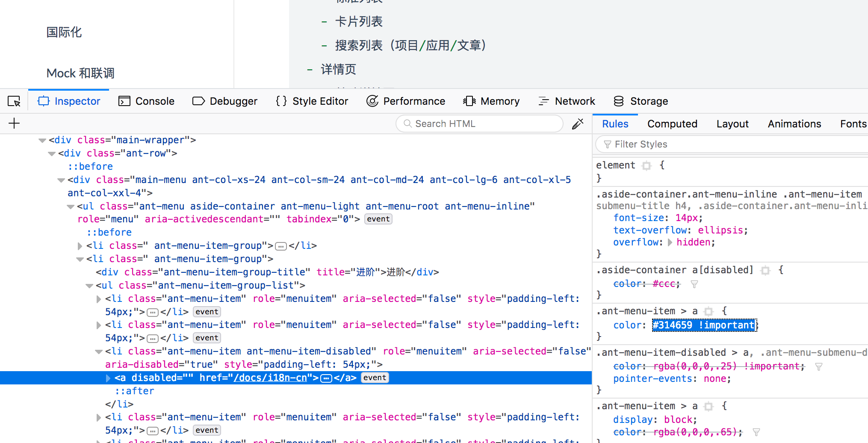Switch to the Network tab
The width and height of the screenshot is (868, 443).
point(567,101)
